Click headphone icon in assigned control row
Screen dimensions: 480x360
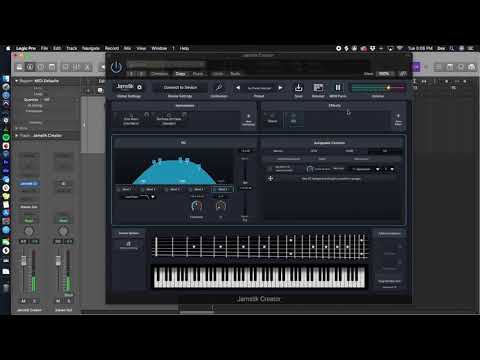(x=310, y=169)
